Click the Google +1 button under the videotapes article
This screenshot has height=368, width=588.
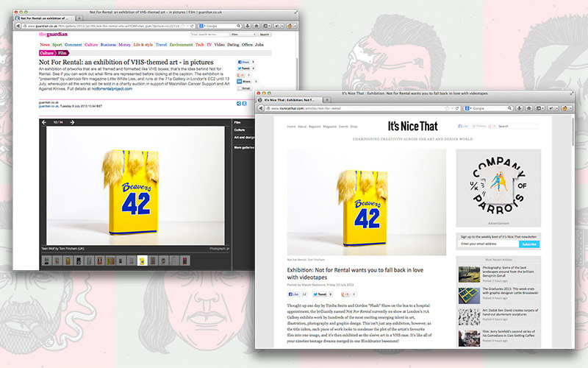click(x=345, y=294)
